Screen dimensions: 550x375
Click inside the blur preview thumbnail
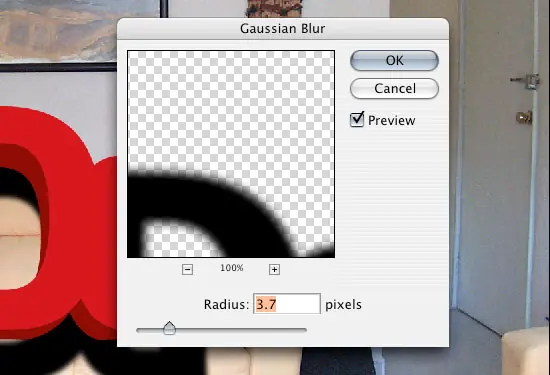pyautogui.click(x=231, y=154)
